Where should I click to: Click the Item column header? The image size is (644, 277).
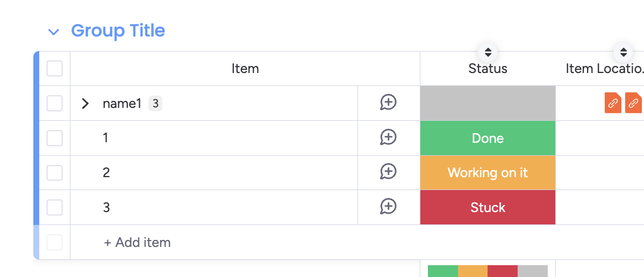pos(245,69)
